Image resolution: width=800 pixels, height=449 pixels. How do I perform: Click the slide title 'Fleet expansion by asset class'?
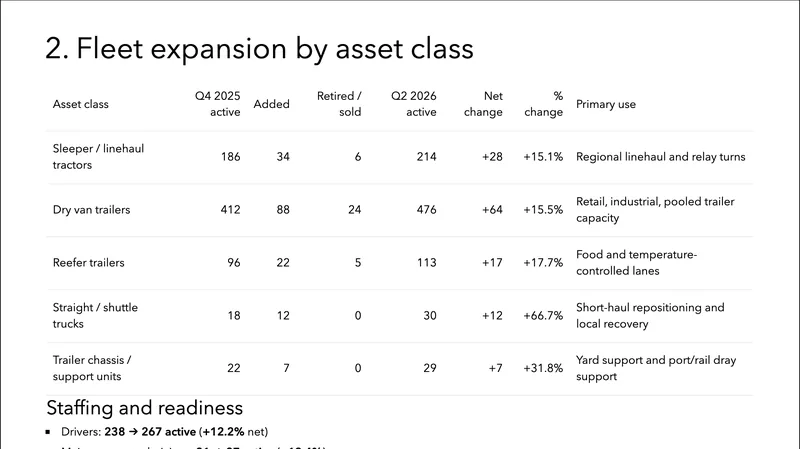[x=259, y=49]
